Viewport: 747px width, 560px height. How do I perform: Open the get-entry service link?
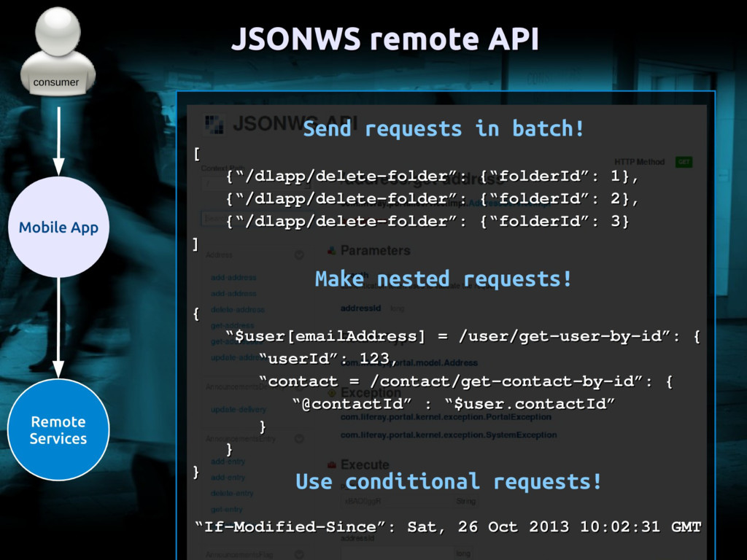[227, 510]
